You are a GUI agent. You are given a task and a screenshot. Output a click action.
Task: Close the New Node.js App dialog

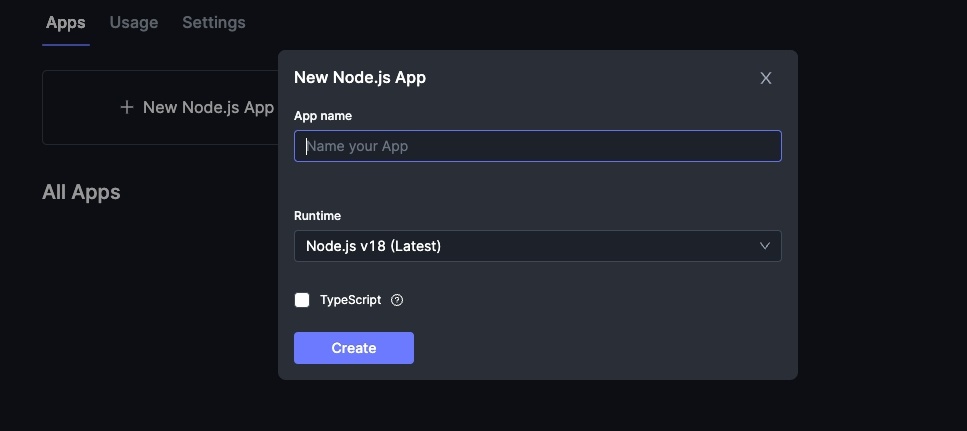[766, 78]
